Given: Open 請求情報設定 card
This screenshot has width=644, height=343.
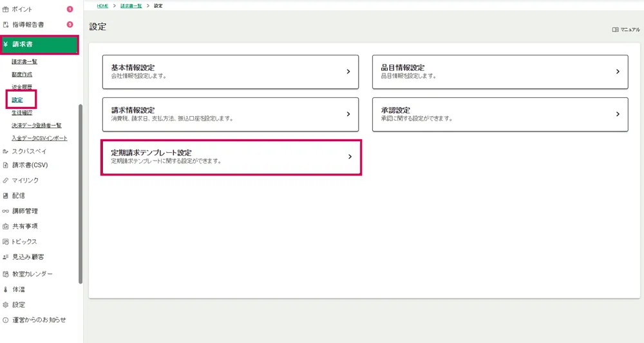Looking at the screenshot, I should 231,114.
